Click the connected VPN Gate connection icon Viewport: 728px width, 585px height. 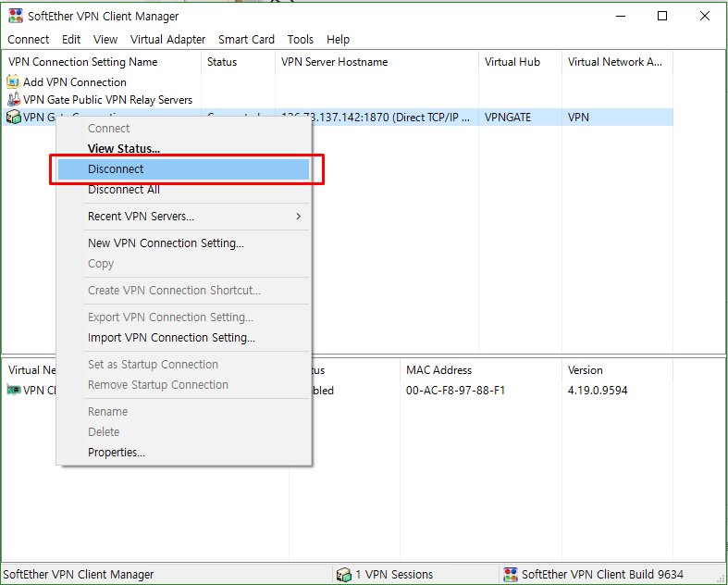[x=14, y=118]
